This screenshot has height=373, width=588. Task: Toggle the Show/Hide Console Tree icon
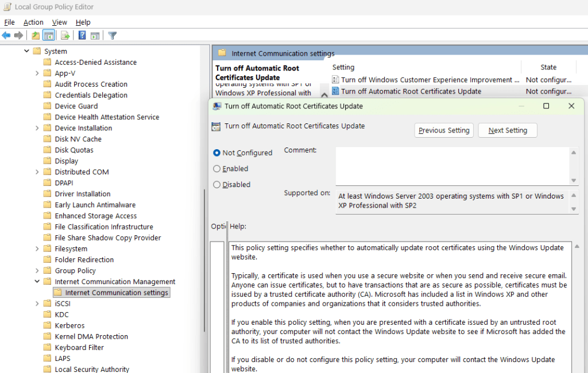[49, 36]
